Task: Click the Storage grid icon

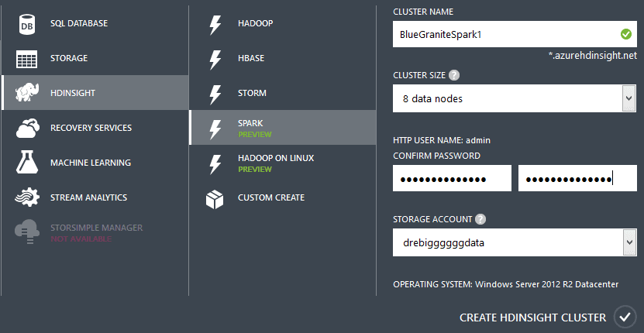Action: [x=26, y=59]
